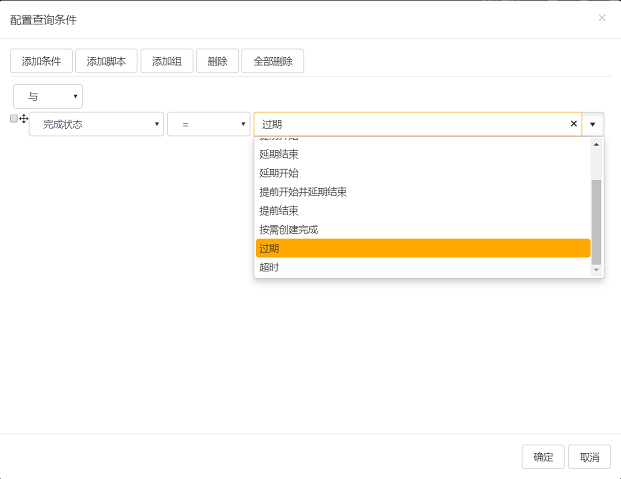Click the move handle icon on condition row

23,119
